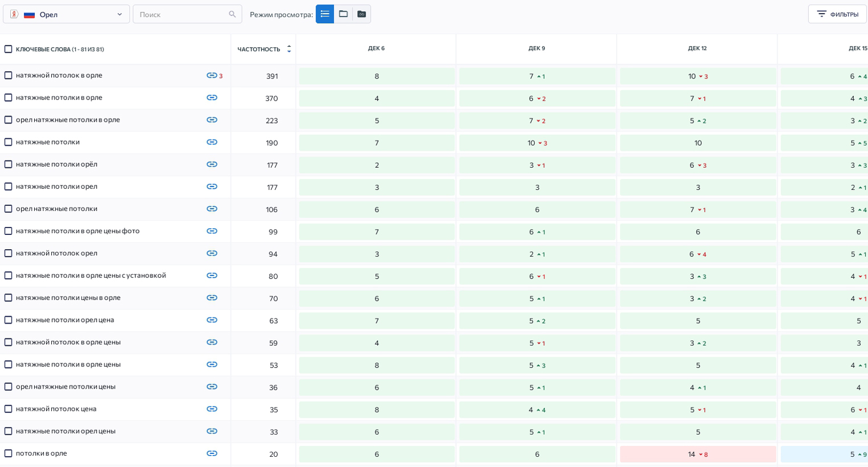
Task: Click the Ключевые слова column header
Action: coord(60,49)
